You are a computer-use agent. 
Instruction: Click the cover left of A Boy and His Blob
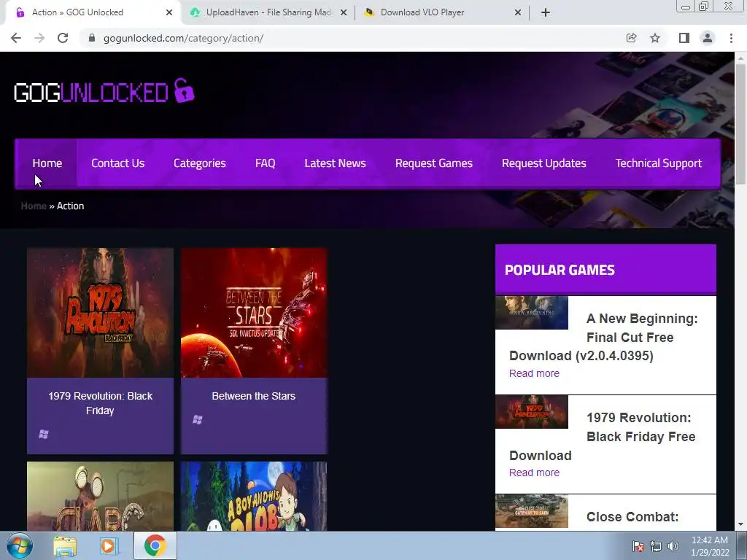click(100, 496)
